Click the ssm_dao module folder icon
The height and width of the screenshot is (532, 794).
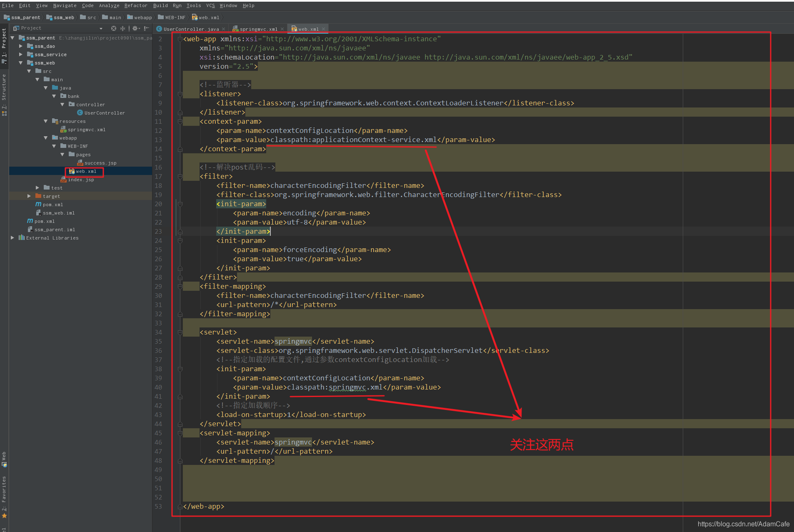click(x=30, y=46)
